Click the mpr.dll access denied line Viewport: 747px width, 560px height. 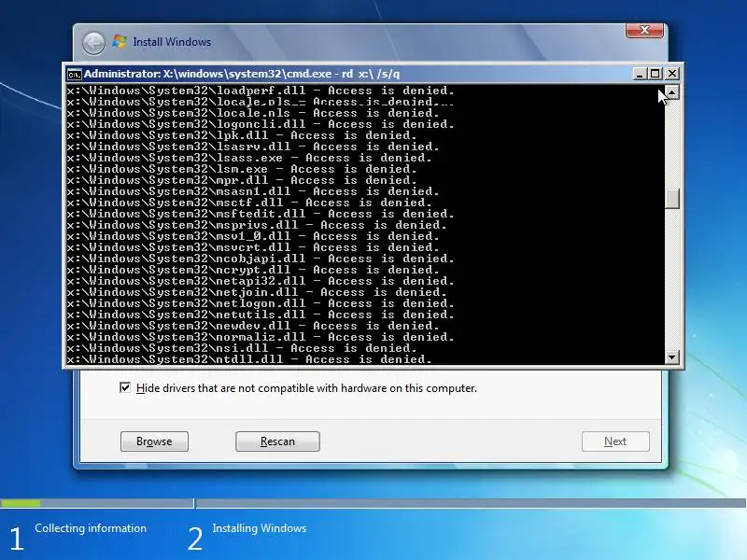pos(242,180)
